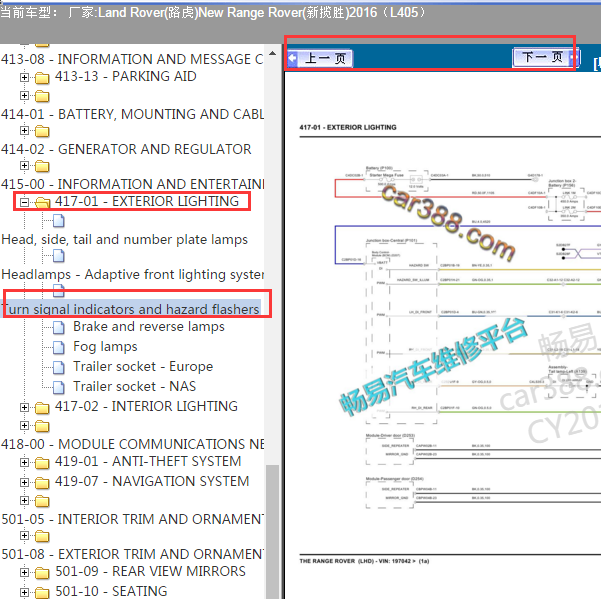Expand the 415-00 INFORMATION AND ENTERTAINMENT node
The image size is (601, 599).
click(24, 166)
